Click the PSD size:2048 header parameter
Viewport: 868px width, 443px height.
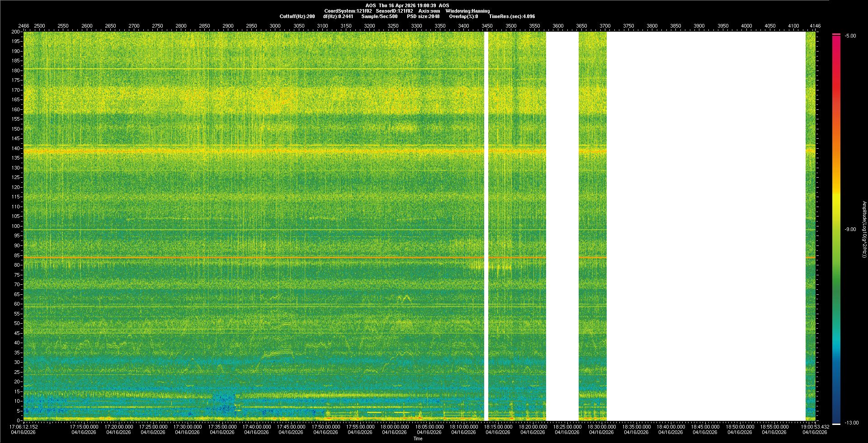coord(423,16)
